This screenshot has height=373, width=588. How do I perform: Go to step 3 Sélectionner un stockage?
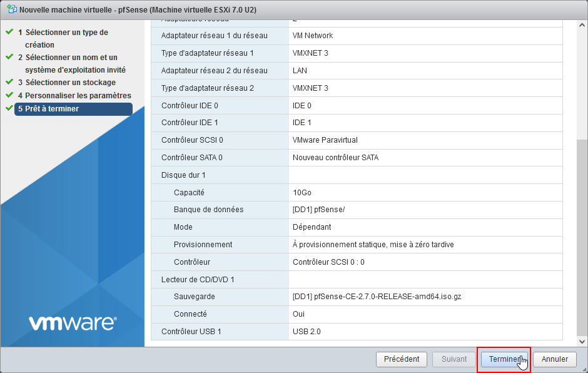click(x=67, y=82)
